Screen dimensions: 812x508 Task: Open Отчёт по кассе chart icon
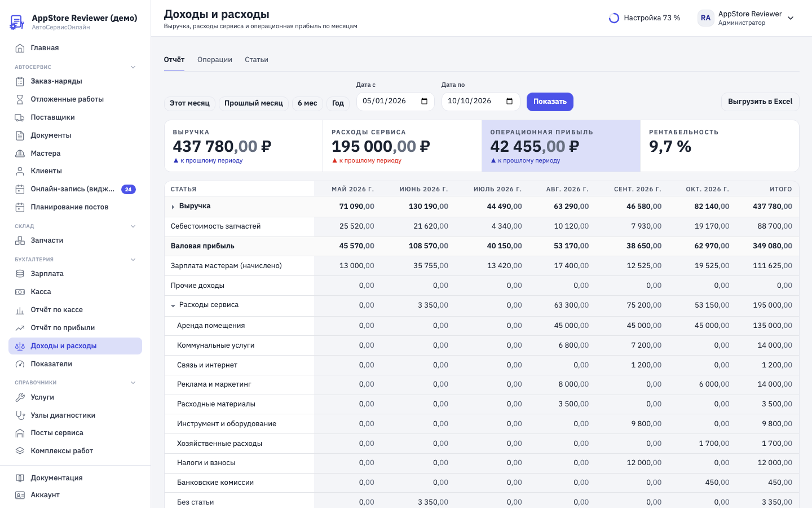20,310
